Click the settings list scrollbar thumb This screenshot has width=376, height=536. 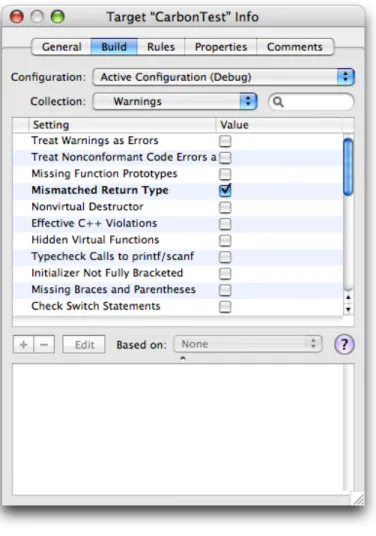[x=348, y=167]
